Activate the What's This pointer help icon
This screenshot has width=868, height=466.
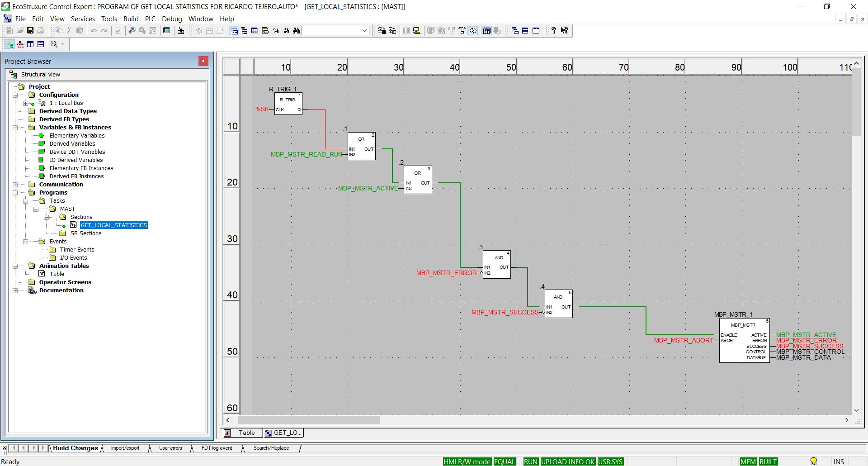click(x=564, y=30)
